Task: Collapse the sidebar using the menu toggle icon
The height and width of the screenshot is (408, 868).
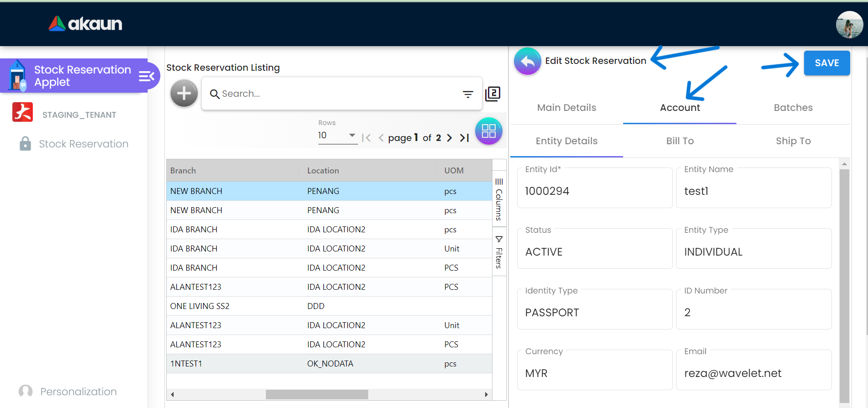Action: click(x=146, y=76)
